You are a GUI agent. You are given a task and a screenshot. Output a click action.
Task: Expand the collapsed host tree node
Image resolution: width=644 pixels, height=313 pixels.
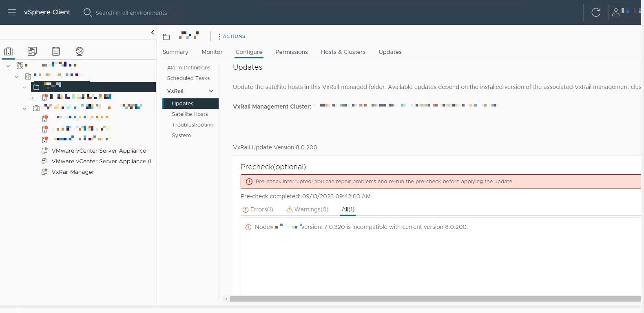tap(33, 98)
